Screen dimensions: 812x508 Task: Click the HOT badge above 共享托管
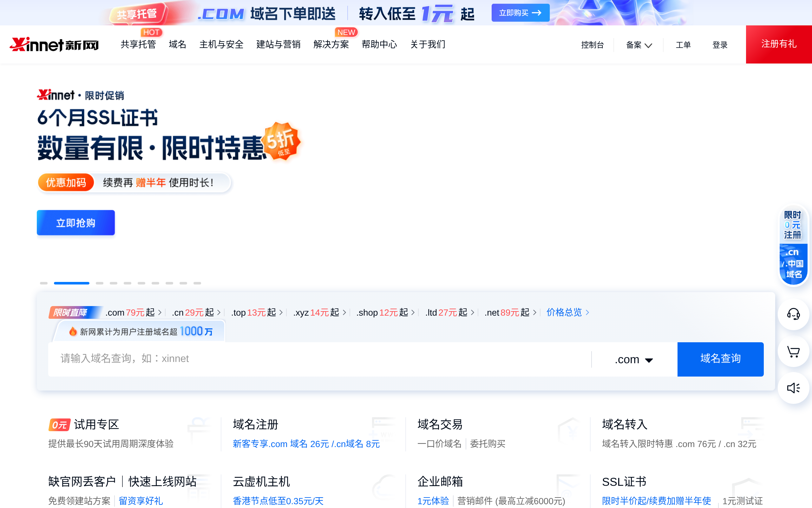[x=151, y=32]
